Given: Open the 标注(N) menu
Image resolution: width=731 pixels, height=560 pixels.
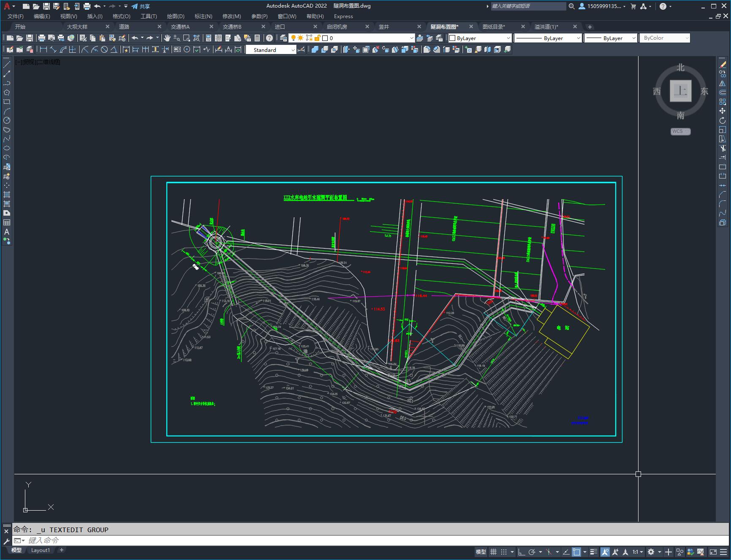Looking at the screenshot, I should [203, 16].
